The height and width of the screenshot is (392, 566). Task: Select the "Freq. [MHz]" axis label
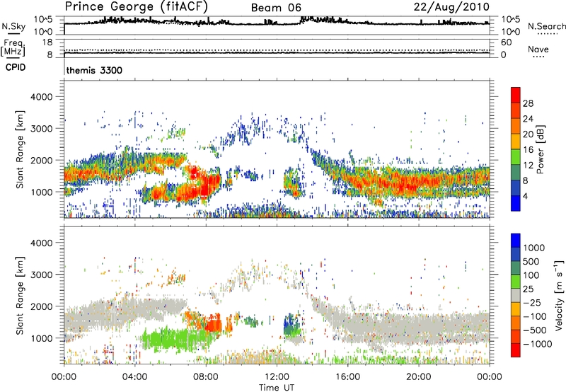click(x=13, y=48)
